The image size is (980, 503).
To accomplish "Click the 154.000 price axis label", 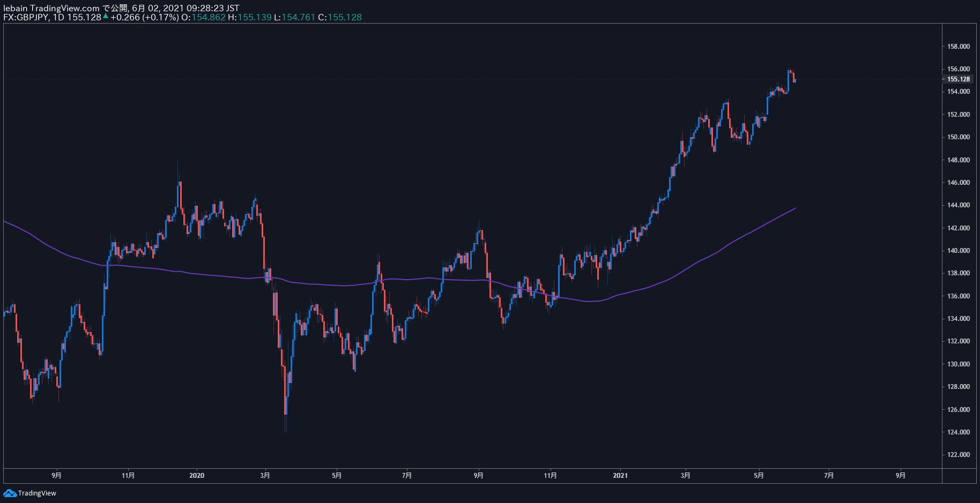I will click(959, 91).
